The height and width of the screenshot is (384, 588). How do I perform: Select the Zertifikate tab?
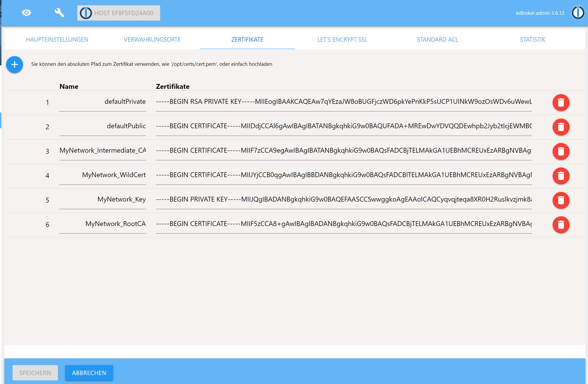(x=247, y=39)
